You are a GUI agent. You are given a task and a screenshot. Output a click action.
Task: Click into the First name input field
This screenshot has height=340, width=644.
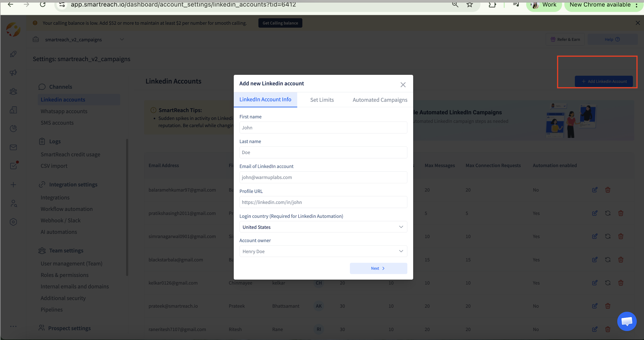(x=323, y=128)
